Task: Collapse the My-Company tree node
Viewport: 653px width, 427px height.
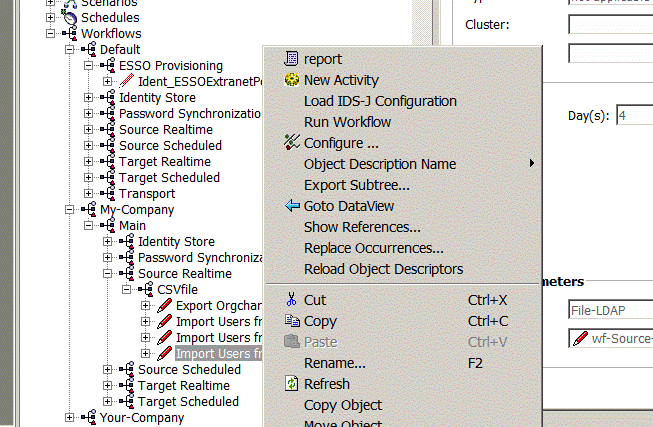Action: pyautogui.click(x=70, y=210)
